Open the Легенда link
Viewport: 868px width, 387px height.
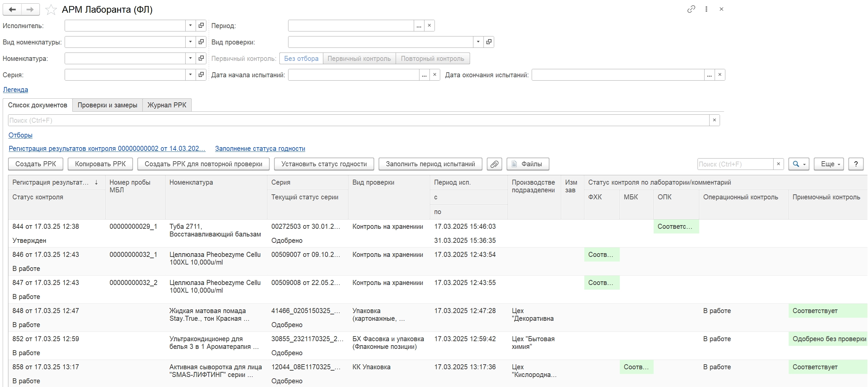click(x=15, y=90)
